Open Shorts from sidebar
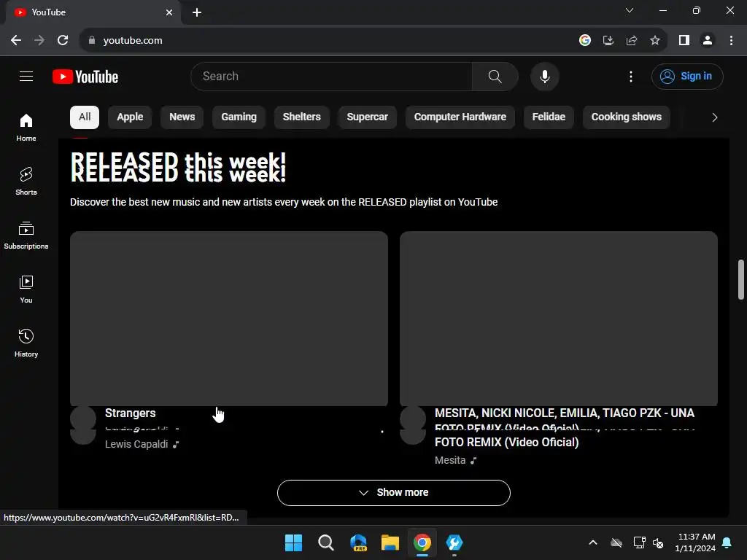Screen dimensions: 747x560 pyautogui.click(x=26, y=181)
